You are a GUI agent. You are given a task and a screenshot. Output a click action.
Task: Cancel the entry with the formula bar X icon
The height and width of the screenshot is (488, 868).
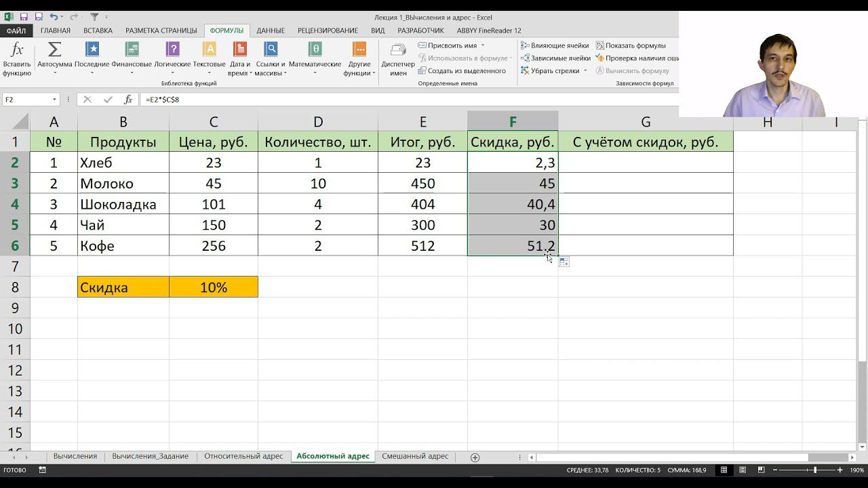coord(87,100)
